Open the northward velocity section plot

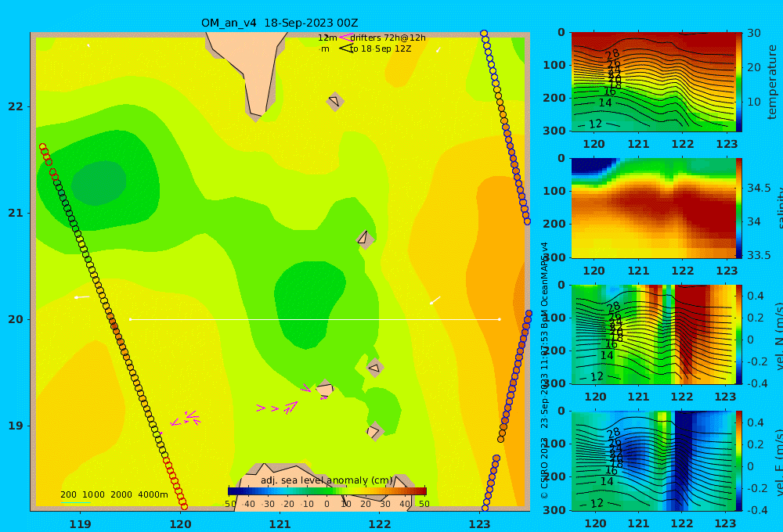[x=653, y=334]
